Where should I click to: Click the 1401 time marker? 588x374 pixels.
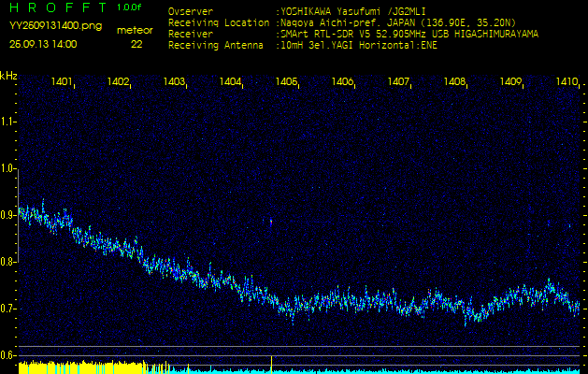63,82
